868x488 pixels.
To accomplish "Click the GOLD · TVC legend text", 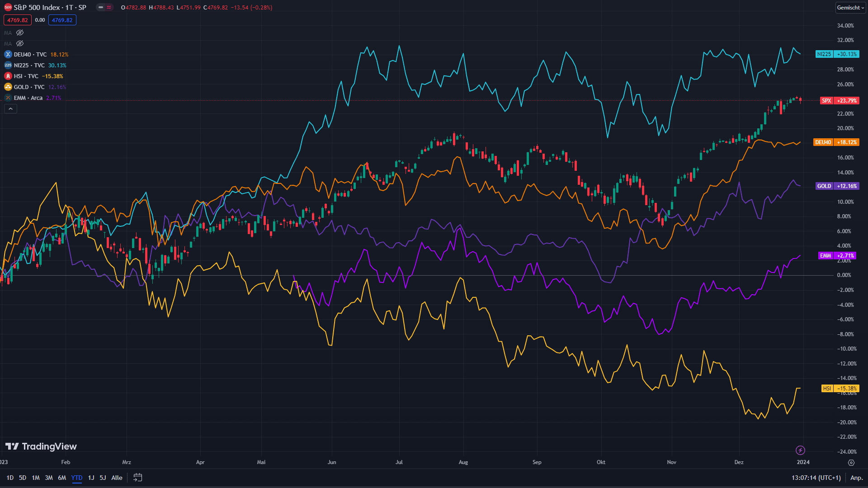I will click(29, 87).
